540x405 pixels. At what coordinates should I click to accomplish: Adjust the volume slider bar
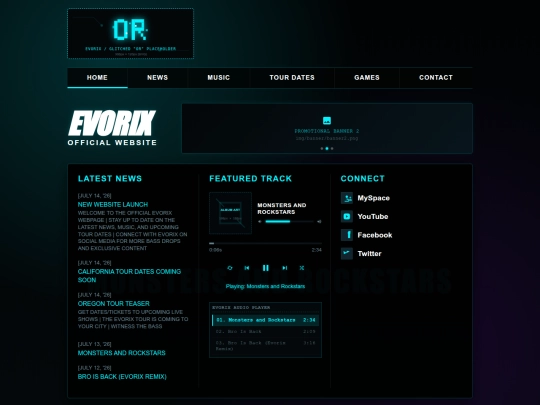point(289,221)
